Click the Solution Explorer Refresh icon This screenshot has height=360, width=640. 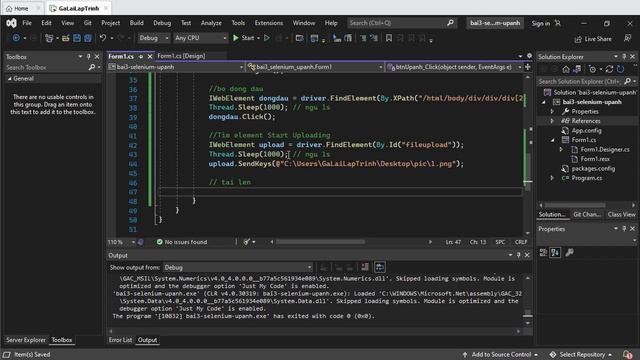click(x=620, y=69)
